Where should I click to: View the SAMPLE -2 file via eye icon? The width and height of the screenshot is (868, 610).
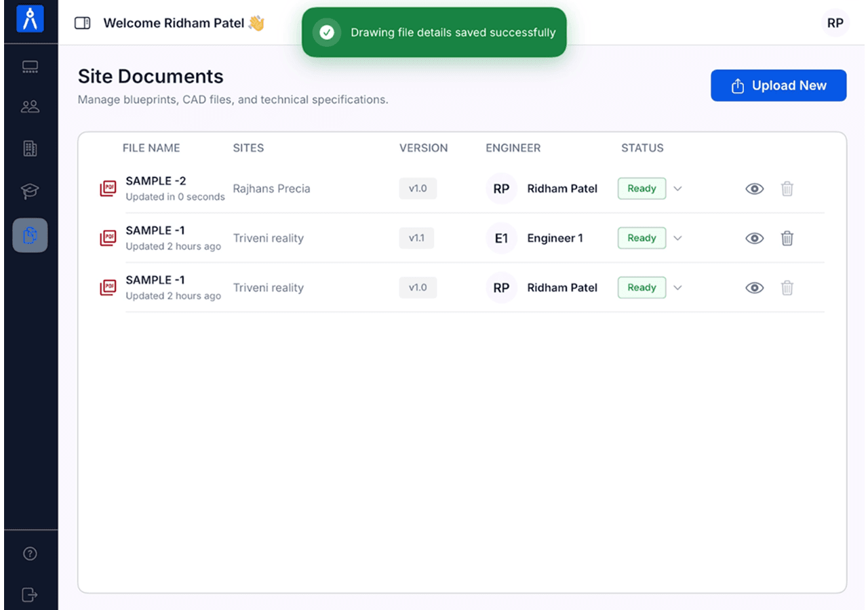click(754, 188)
